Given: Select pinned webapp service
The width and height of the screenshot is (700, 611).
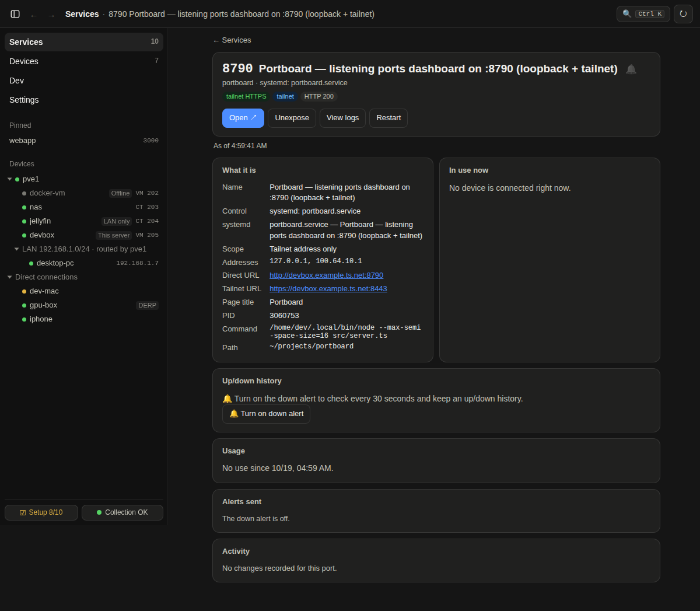Looking at the screenshot, I should 84,141.
